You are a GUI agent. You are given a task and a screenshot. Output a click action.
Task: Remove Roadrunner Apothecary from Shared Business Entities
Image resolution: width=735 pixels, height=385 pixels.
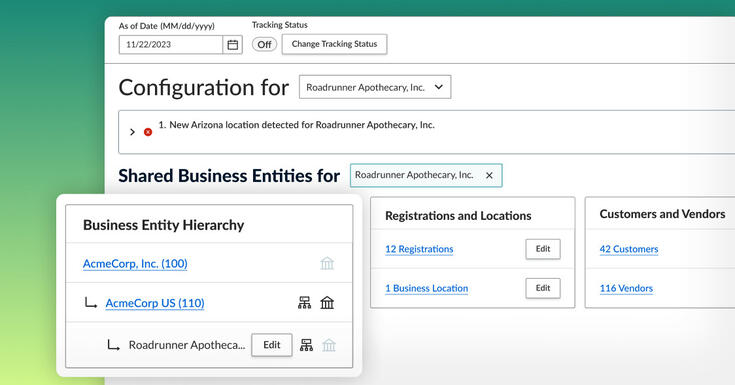[x=489, y=175]
